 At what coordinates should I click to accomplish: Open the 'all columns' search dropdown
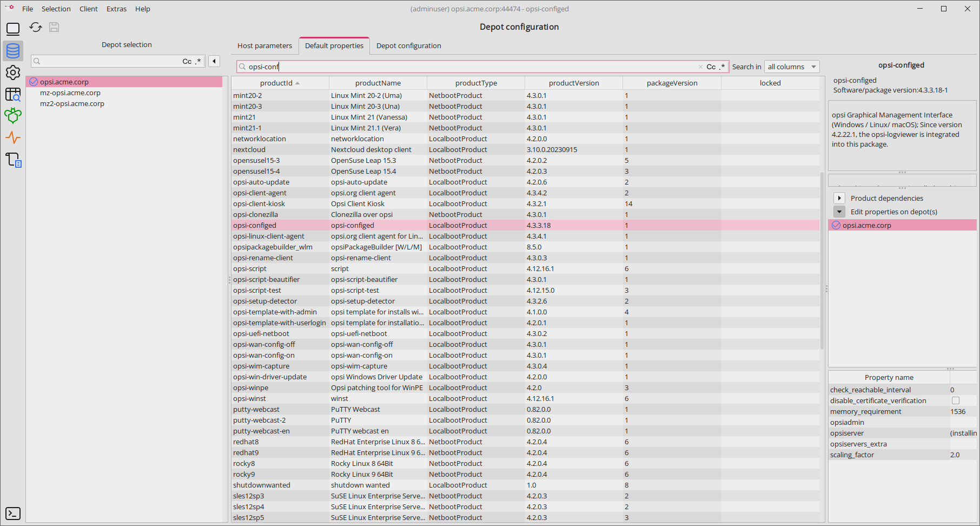pyautogui.click(x=792, y=67)
